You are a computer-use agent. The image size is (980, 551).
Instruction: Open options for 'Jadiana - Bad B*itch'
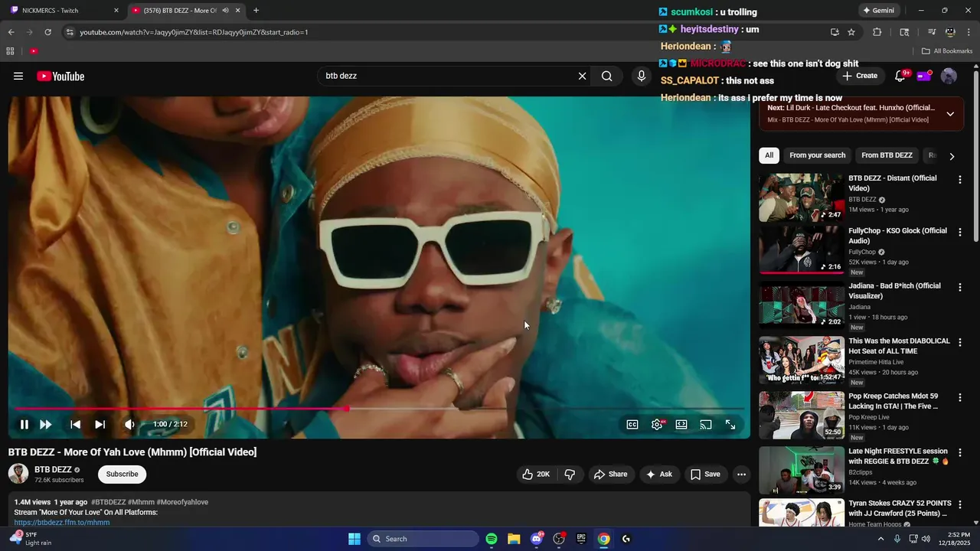click(960, 288)
